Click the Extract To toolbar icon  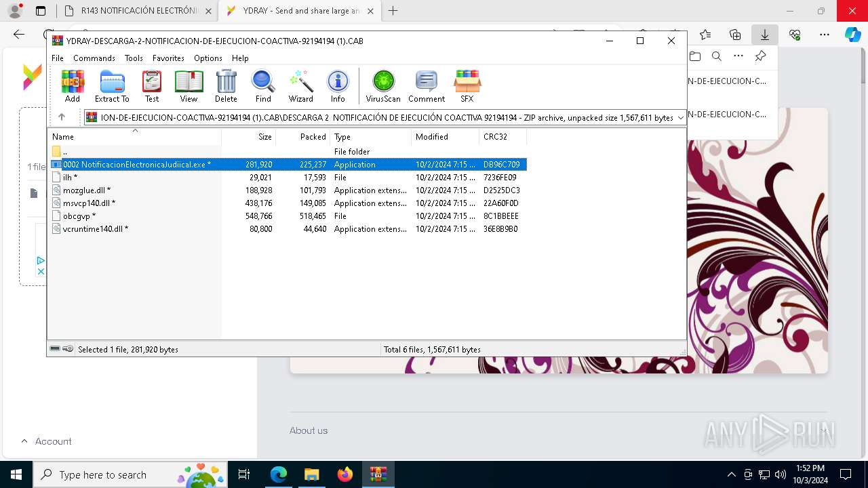point(112,86)
